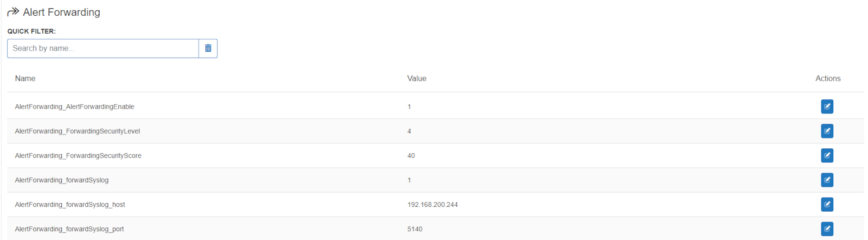This screenshot has height=240, width=868.
Task: Click the security score value 40
Action: (x=411, y=156)
